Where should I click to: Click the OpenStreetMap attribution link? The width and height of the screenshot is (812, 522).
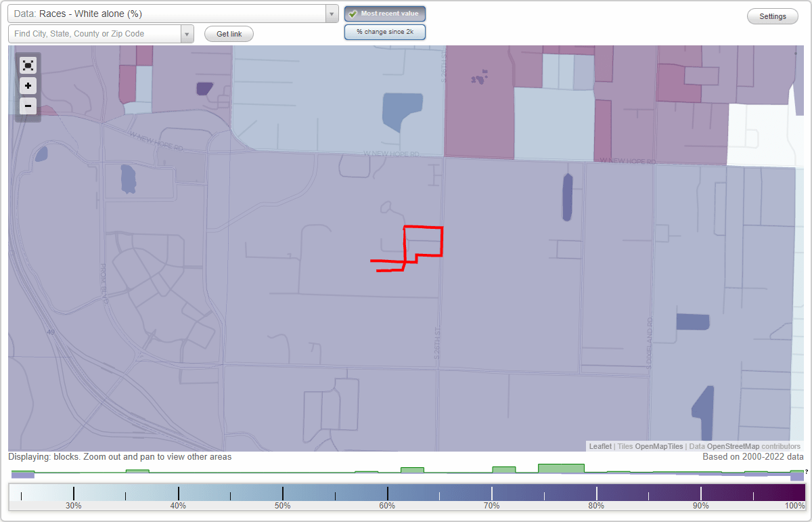(734, 446)
